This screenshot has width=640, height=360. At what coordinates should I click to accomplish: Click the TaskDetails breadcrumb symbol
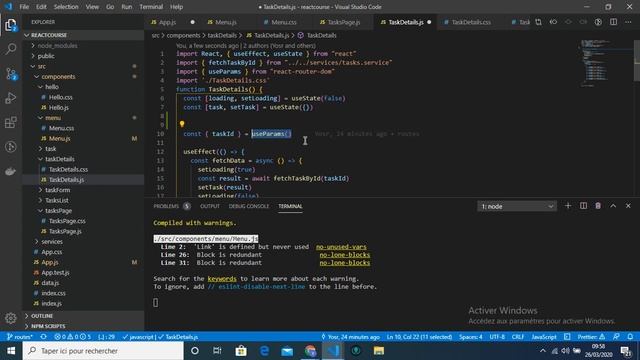coord(321,36)
